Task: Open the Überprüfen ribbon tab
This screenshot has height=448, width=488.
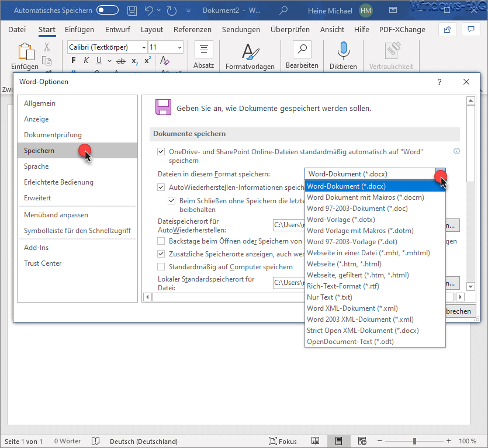Action: (290, 30)
